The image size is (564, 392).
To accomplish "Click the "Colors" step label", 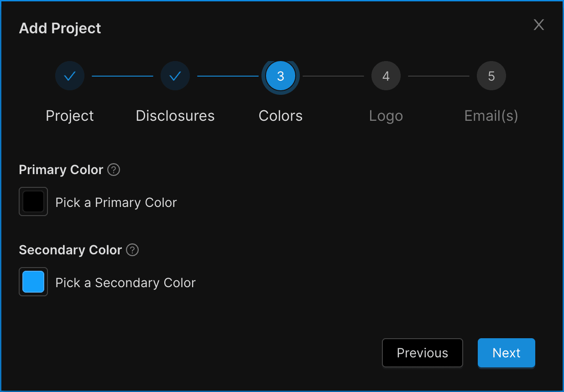I will coord(281,116).
